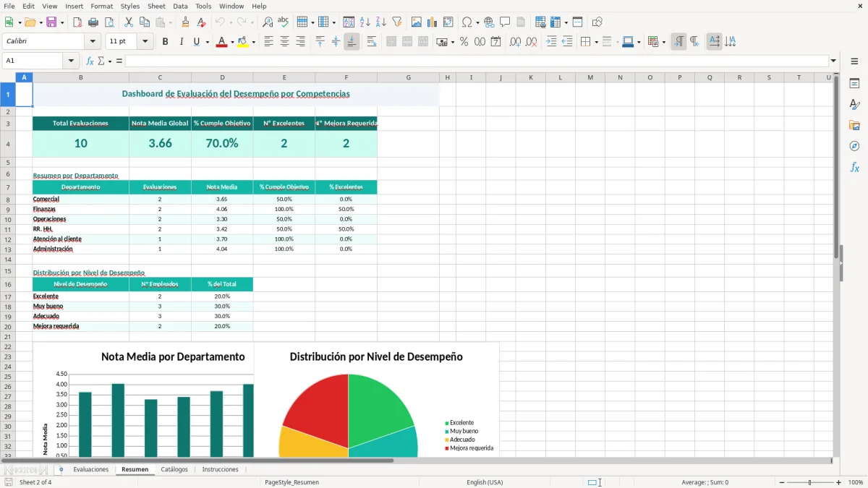This screenshot has height=488, width=868.
Task: Click the Cut scissors icon
Action: point(129,22)
